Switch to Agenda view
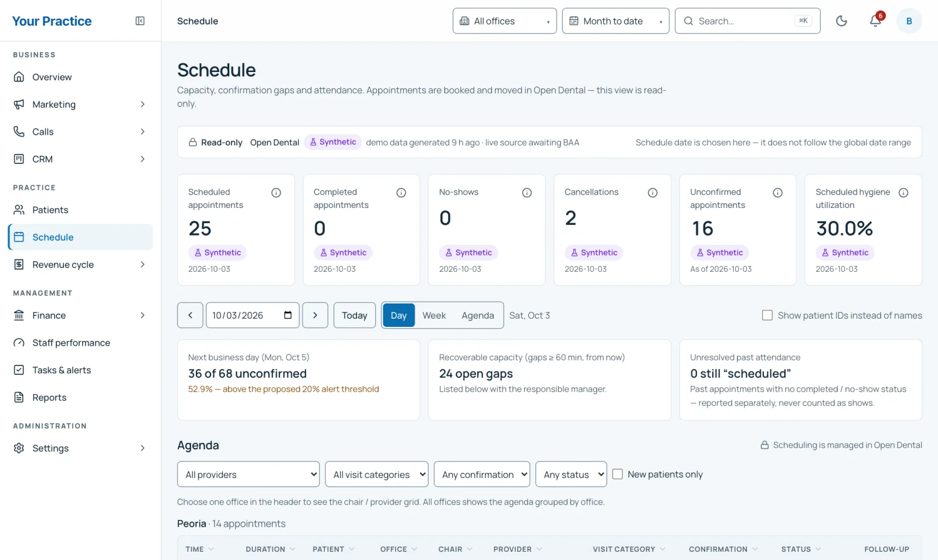The image size is (938, 560). click(478, 315)
